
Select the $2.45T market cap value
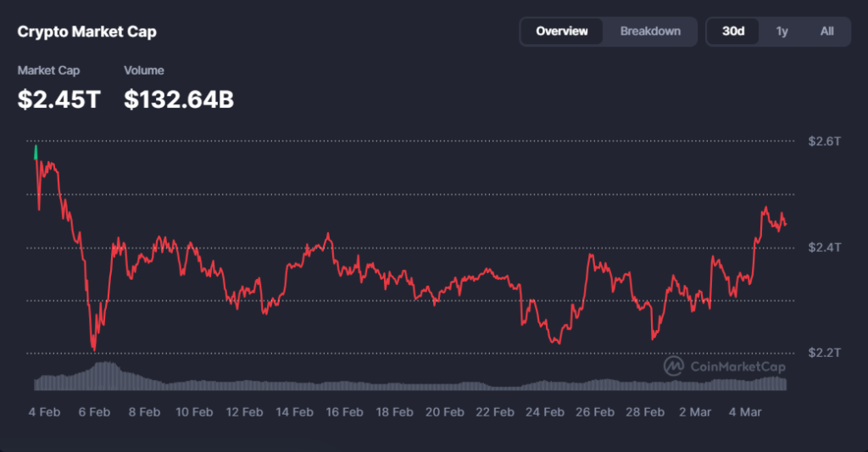point(58,99)
